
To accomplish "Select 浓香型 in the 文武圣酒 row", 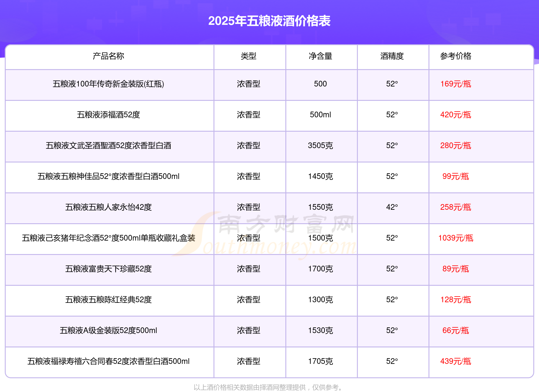I will pos(249,145).
